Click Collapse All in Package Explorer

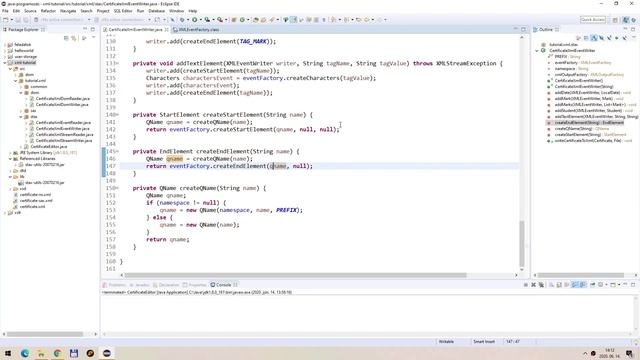[66, 38]
